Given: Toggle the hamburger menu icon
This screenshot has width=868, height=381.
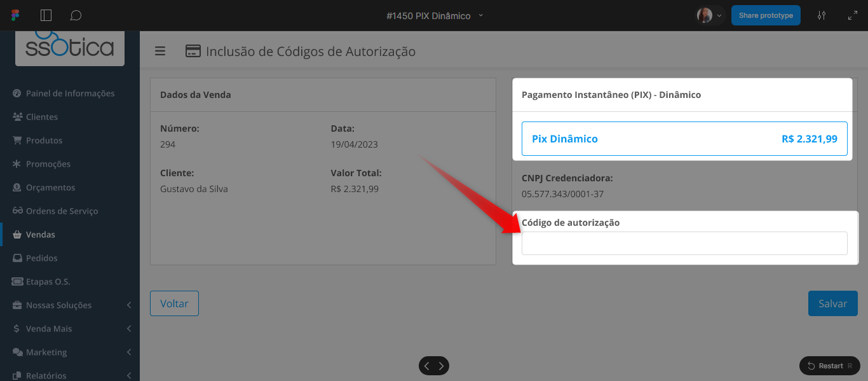Looking at the screenshot, I should tap(160, 51).
